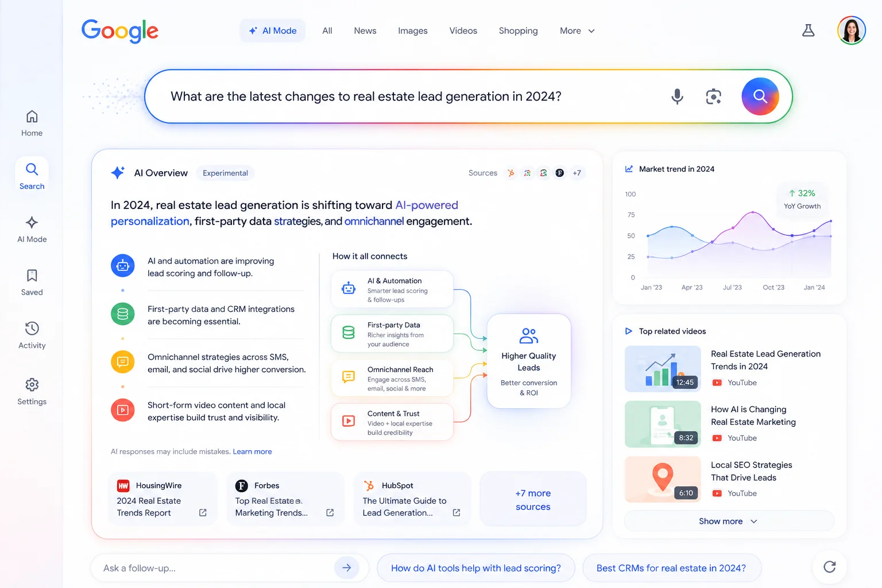Open HubSpot Ultimate Guide to Lead Generation
882x588 pixels.
412,498
